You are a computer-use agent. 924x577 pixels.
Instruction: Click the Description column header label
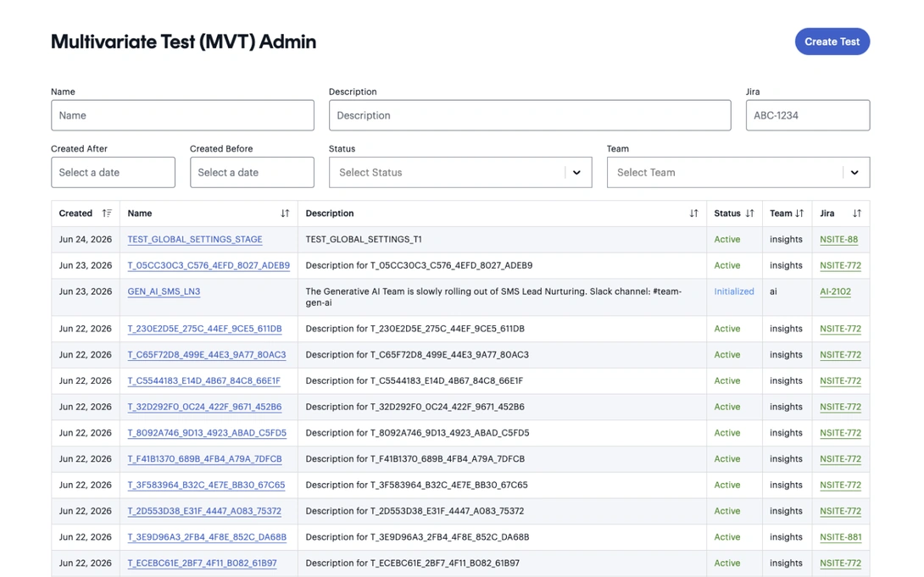[x=330, y=214]
